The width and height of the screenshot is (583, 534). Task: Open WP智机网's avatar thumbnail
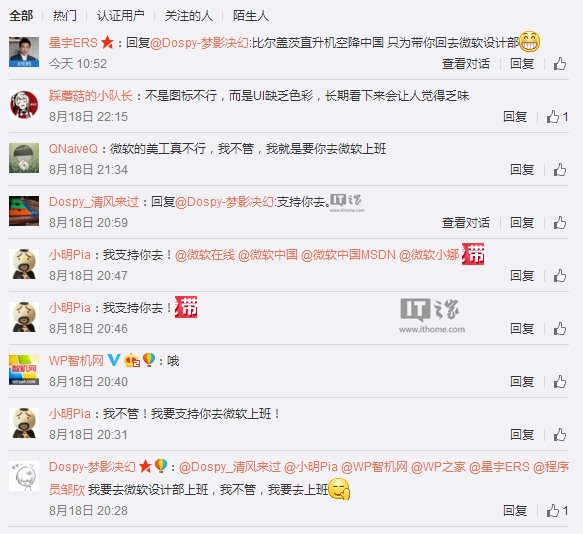coord(24,370)
